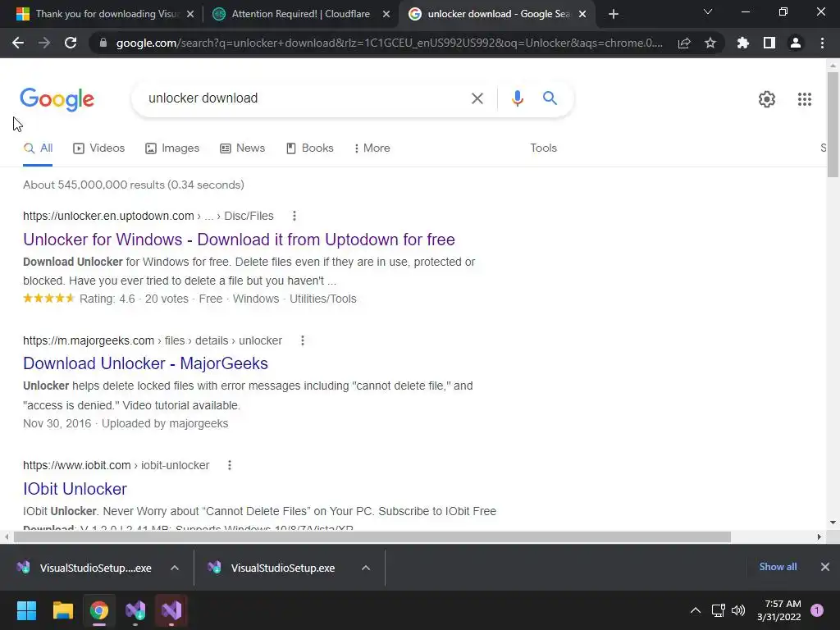The height and width of the screenshot is (630, 840).
Task: Expand options for the VisualStudioSetup.exe download
Action: pos(366,568)
